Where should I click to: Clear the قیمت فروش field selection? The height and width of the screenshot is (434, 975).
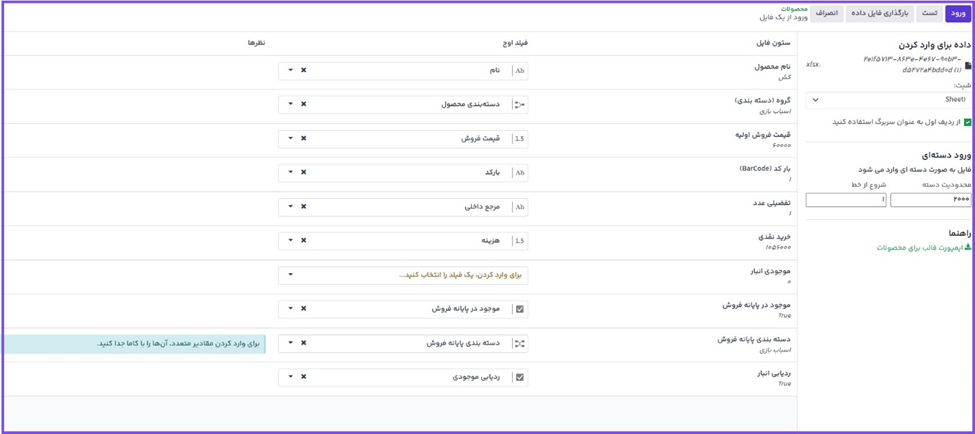[x=304, y=139]
